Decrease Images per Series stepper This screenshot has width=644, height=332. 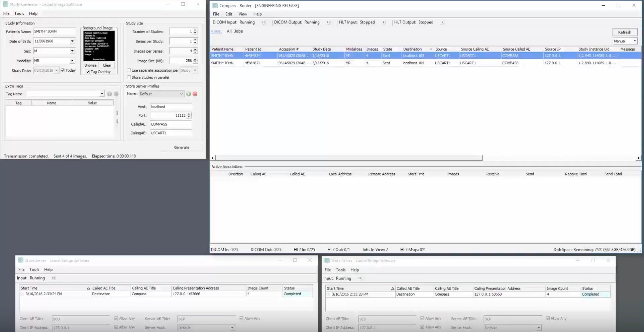tap(195, 53)
